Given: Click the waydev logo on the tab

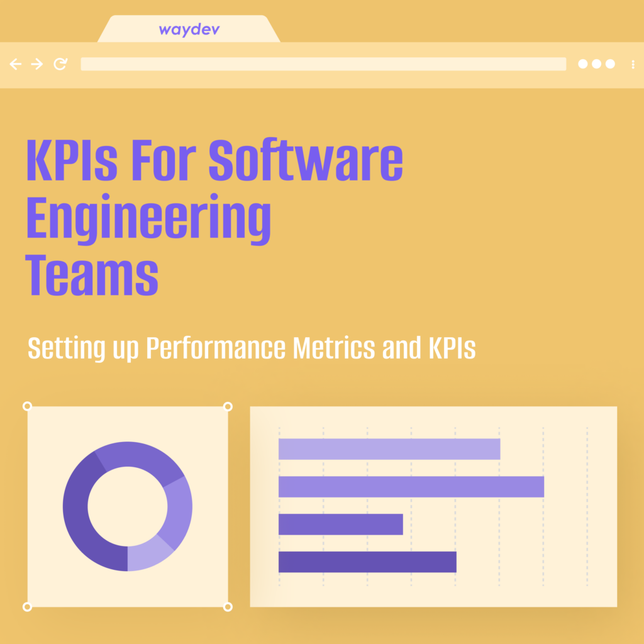Looking at the screenshot, I should 188,29.
